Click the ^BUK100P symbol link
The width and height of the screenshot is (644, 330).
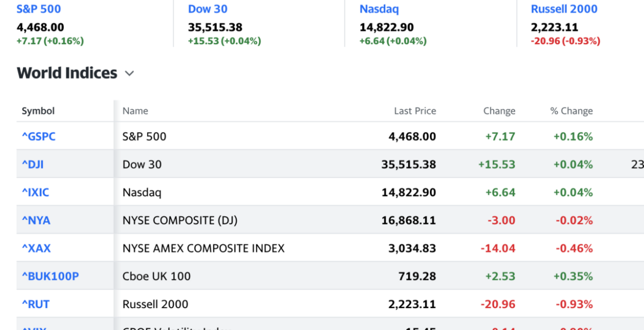[x=50, y=277]
